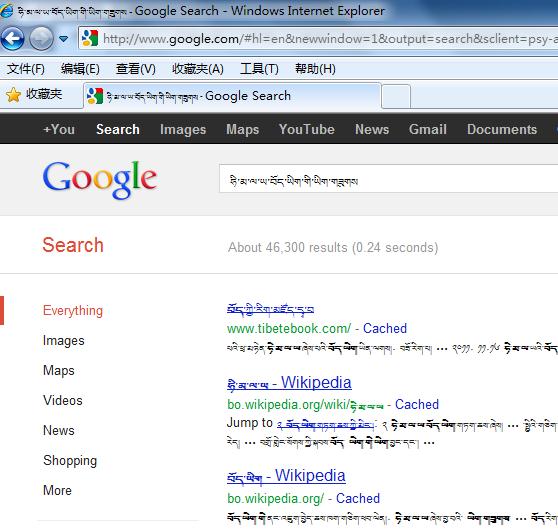Open the second result Wikipedia title link
558x532 pixels.
[289, 383]
